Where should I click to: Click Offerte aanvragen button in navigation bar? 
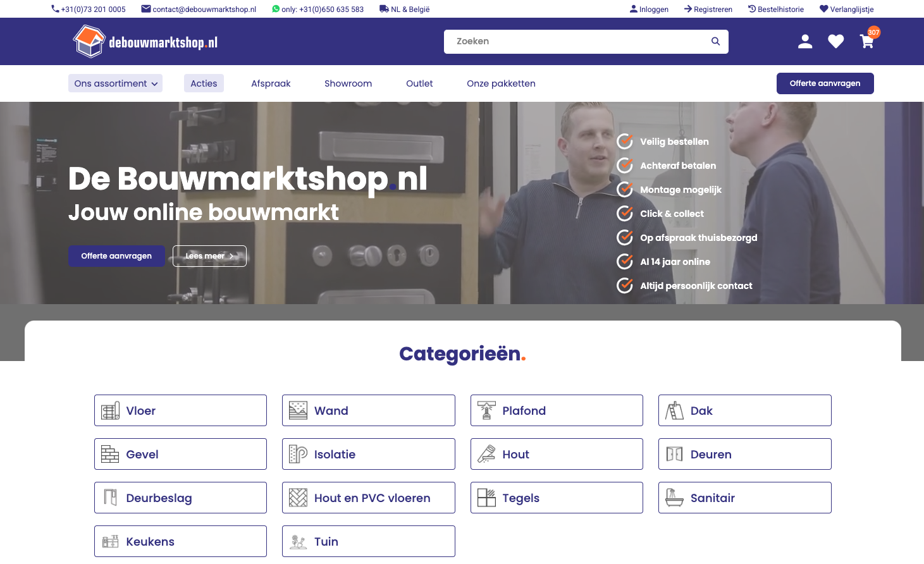coord(825,83)
